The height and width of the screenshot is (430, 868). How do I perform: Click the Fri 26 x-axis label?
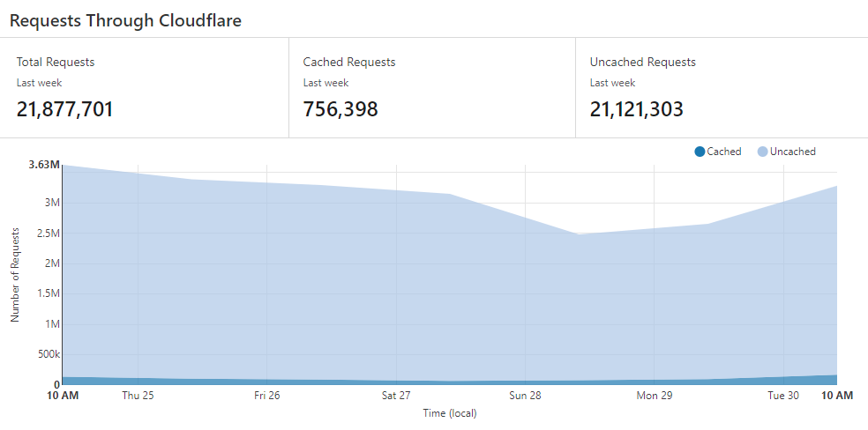[x=266, y=396]
